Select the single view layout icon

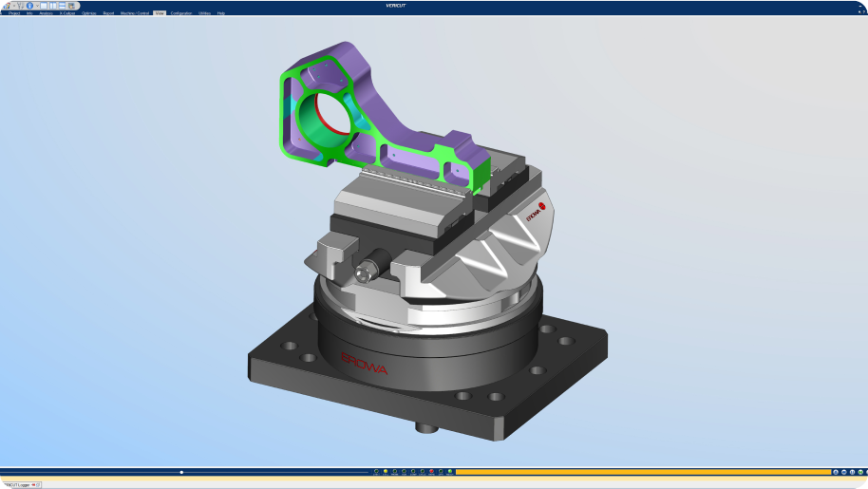[x=44, y=5]
